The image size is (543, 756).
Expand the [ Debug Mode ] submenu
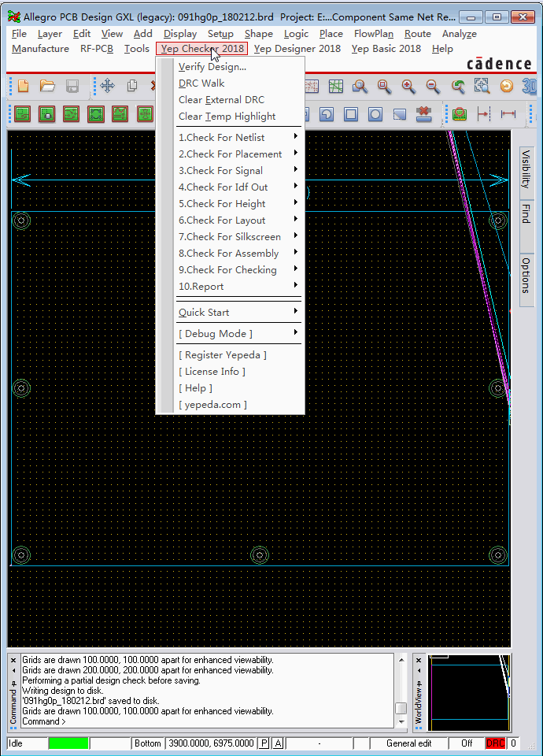tap(238, 334)
